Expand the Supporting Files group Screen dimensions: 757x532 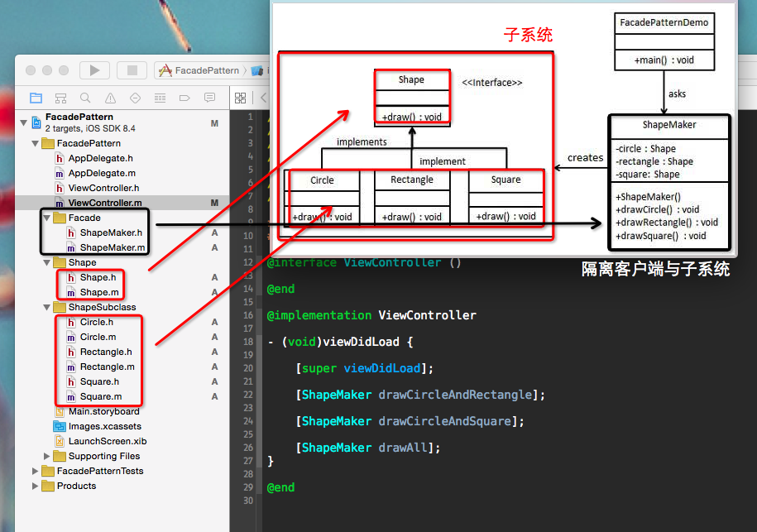[x=47, y=456]
